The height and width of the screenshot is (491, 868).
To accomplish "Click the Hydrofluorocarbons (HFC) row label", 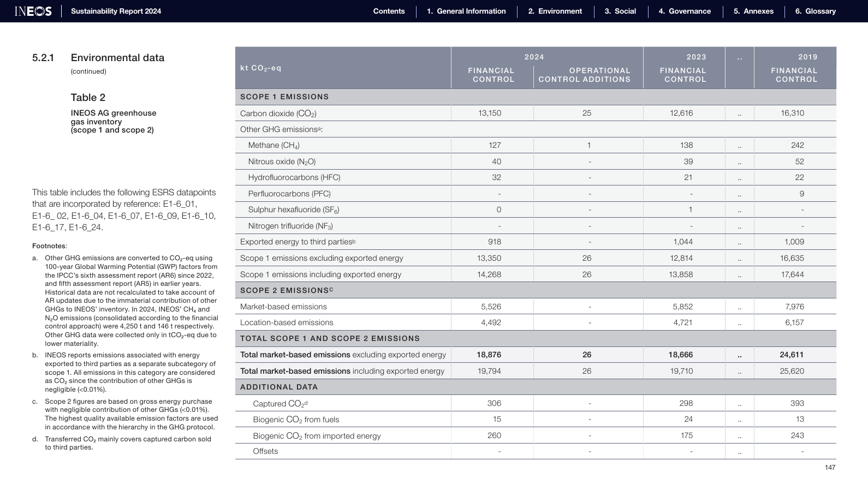I will pyautogui.click(x=294, y=177).
